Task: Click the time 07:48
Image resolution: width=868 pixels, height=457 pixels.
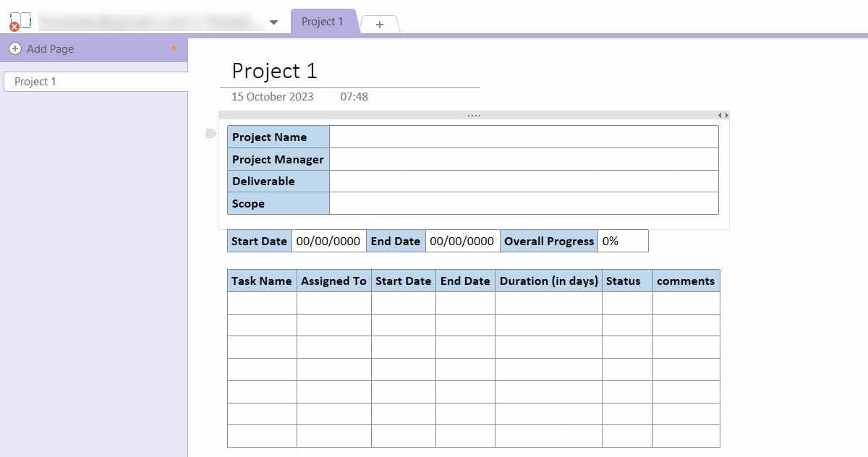Action: coord(354,97)
